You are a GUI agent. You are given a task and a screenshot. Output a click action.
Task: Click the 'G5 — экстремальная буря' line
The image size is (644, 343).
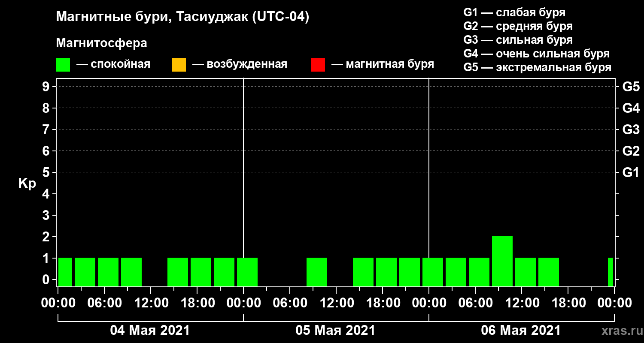click(537, 67)
